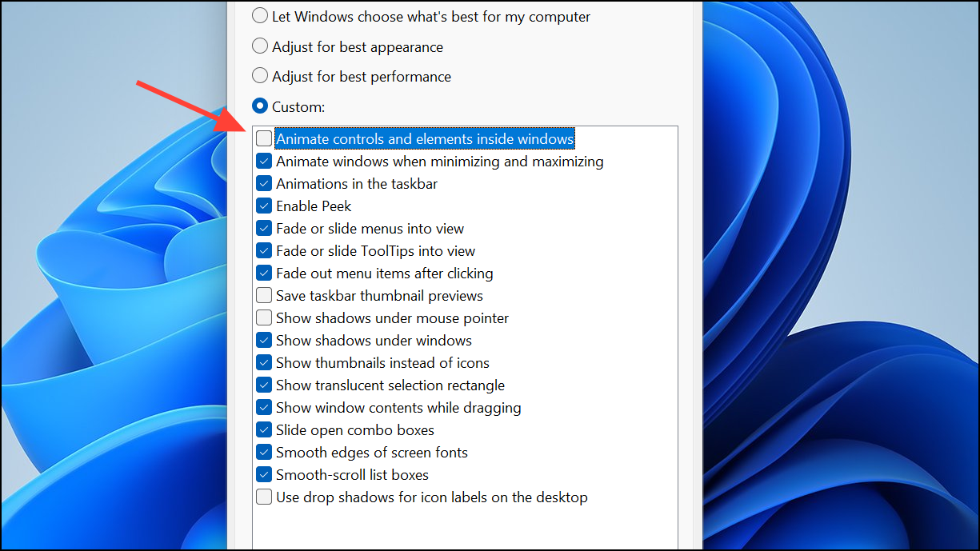Select Let Windows choose what's best option
The height and width of the screenshot is (551, 980).
260,16
